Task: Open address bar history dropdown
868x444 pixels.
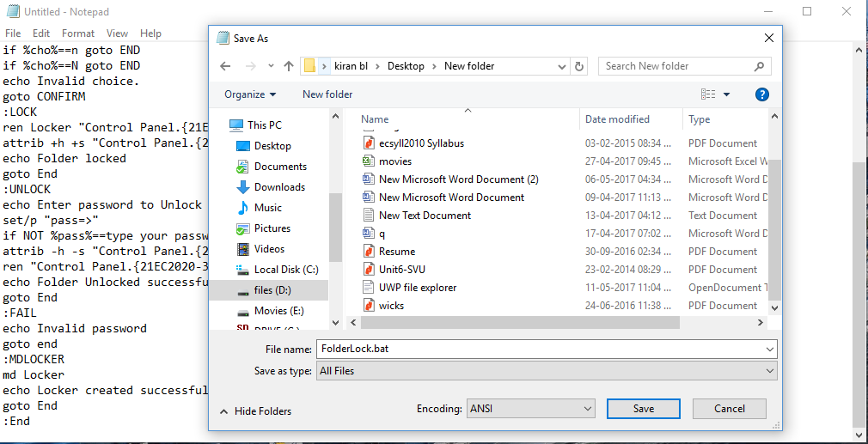Action: (562, 66)
